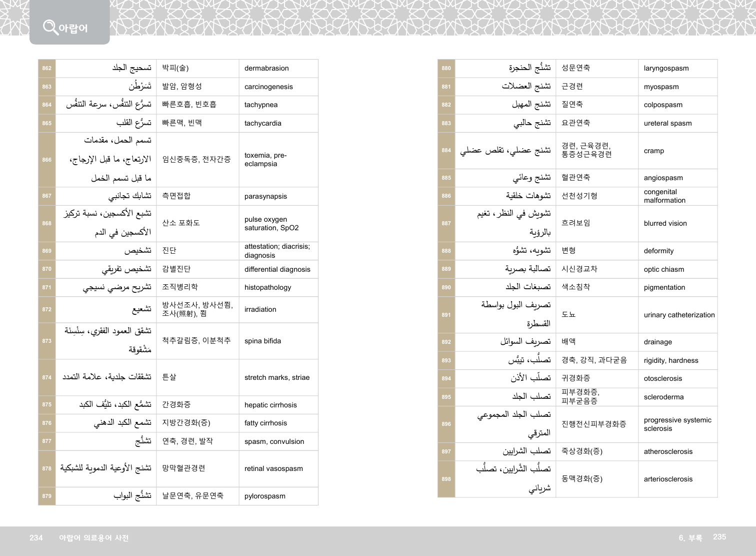Click the congenital malformation entry
The height and width of the screenshot is (556, 756).
pos(664,196)
